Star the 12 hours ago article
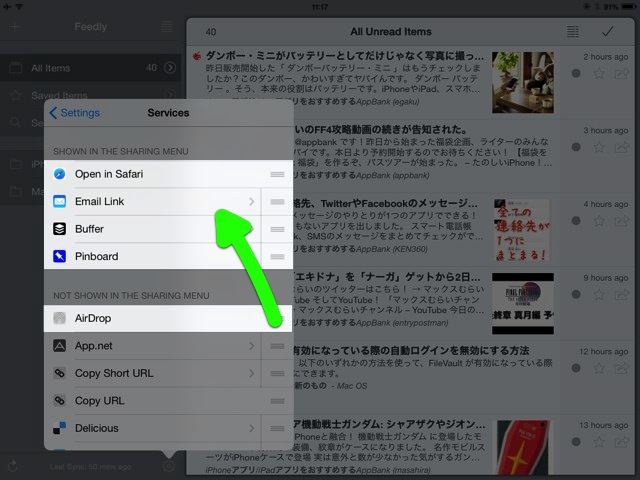This screenshot has width=640, height=480. [x=599, y=368]
